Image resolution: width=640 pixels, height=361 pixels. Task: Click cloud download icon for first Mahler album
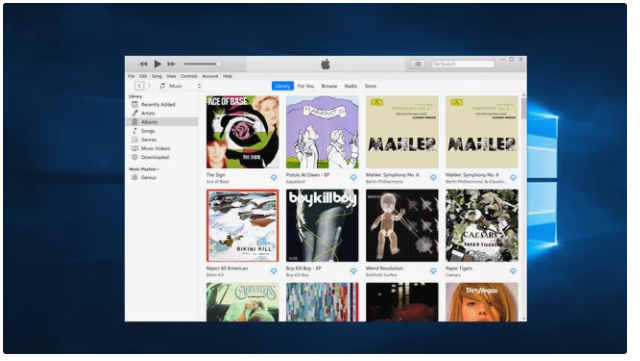[433, 178]
